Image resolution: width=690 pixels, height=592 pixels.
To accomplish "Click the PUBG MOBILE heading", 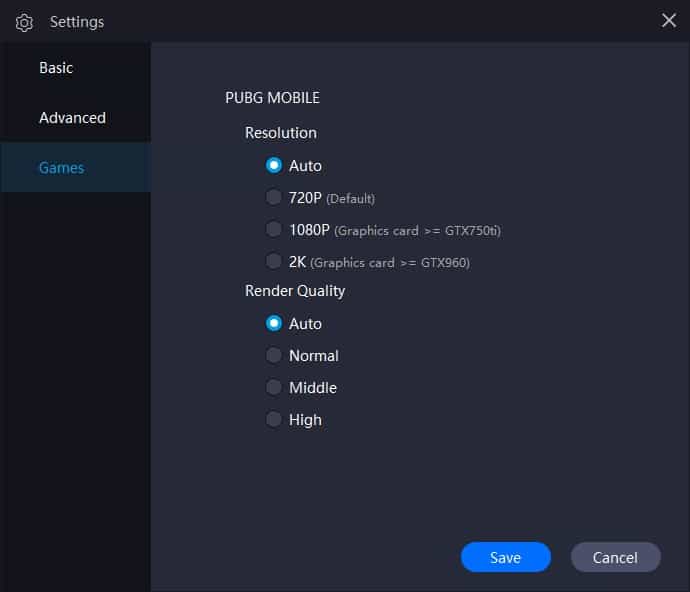I will point(272,98).
